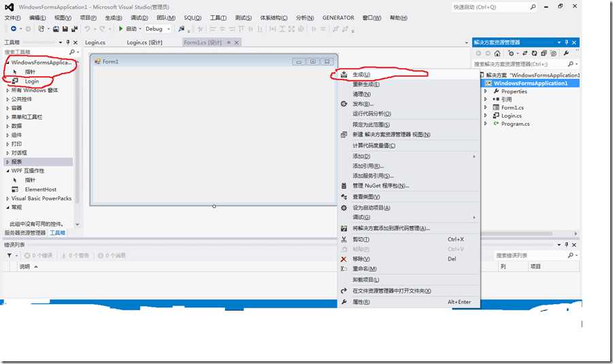613x364 pixels.
Task: Pin the toolbox panel with auto-hide pin
Action: point(67,42)
